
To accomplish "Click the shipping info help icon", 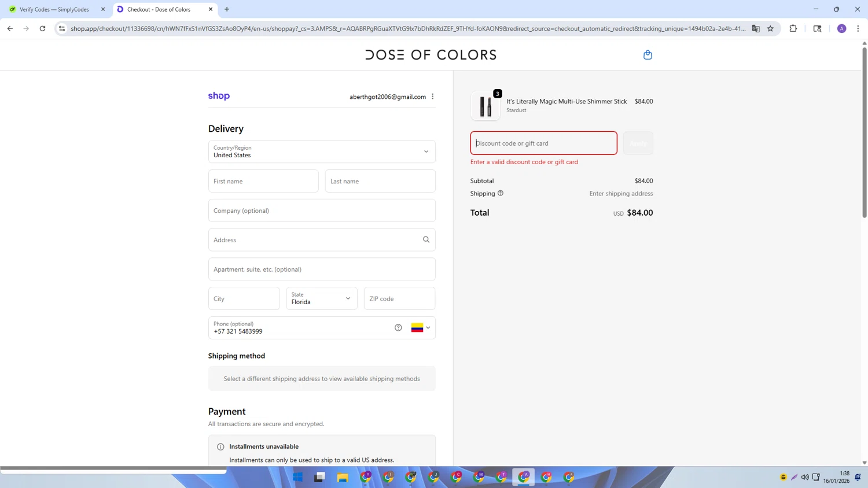I will (501, 193).
